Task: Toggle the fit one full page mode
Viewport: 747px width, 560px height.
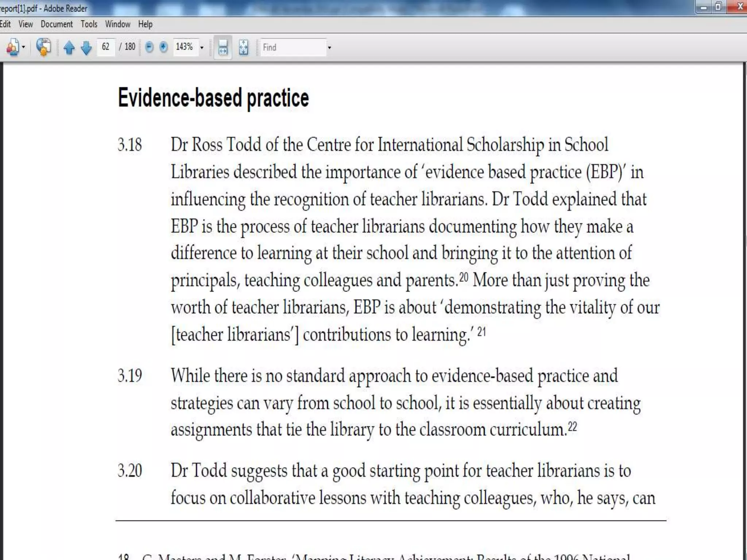Action: [x=243, y=47]
